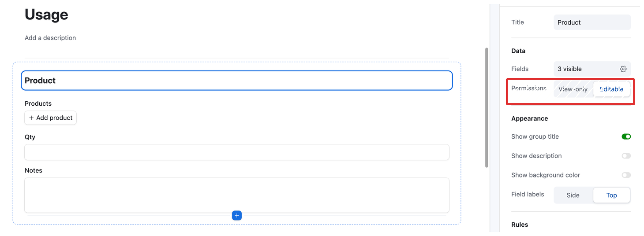Click the plus icon on Add product
Image resolution: width=644 pixels, height=236 pixels.
31,118
